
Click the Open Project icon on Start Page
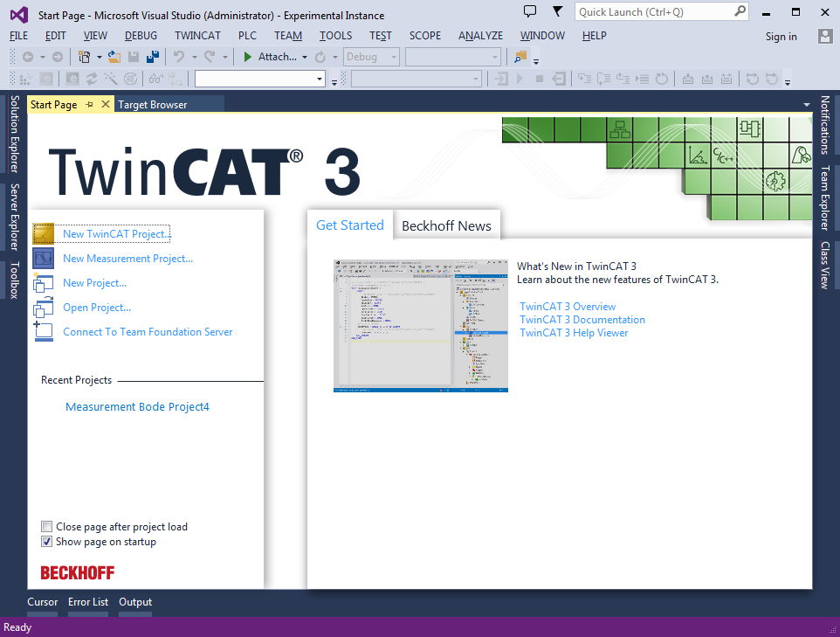tap(44, 308)
